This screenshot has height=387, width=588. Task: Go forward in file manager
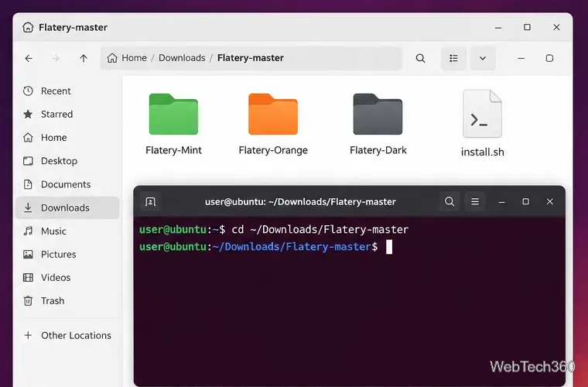[56, 58]
